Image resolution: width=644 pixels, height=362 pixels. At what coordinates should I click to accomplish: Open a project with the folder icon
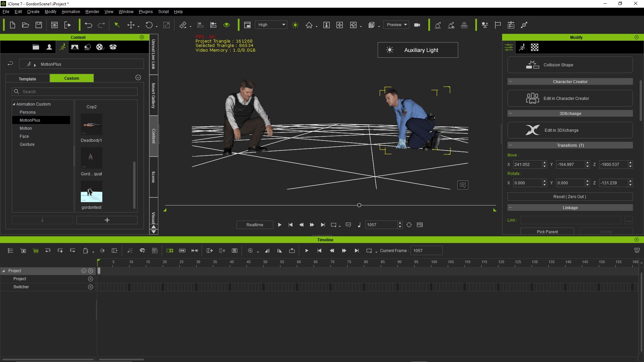[x=25, y=25]
